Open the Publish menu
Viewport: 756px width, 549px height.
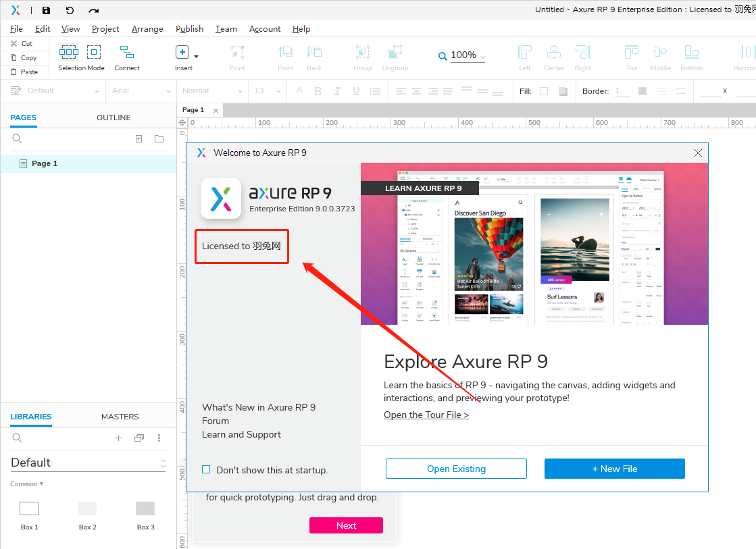click(189, 29)
